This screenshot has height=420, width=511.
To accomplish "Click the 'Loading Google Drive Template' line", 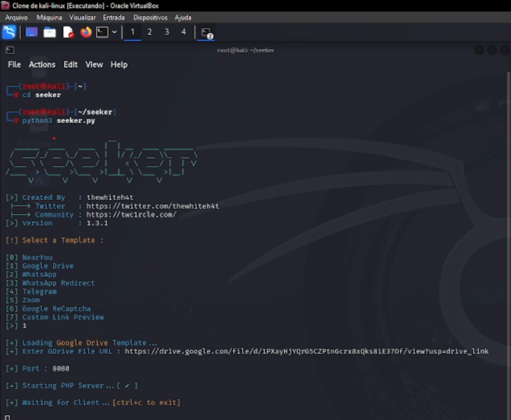I will [x=81, y=343].
